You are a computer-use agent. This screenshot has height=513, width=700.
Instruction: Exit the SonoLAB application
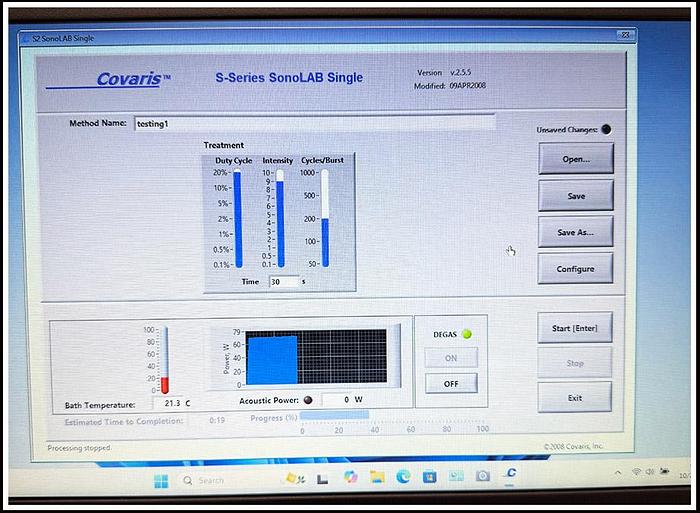point(575,397)
